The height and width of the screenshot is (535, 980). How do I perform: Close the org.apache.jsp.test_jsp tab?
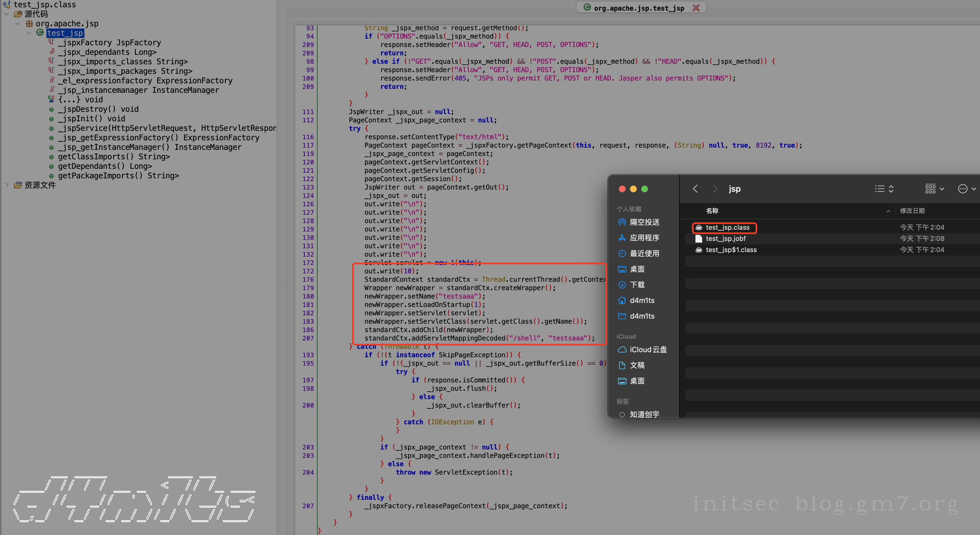(696, 8)
